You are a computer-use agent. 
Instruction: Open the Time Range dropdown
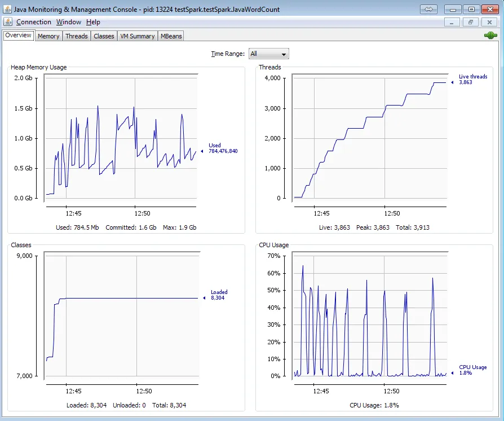pos(269,54)
